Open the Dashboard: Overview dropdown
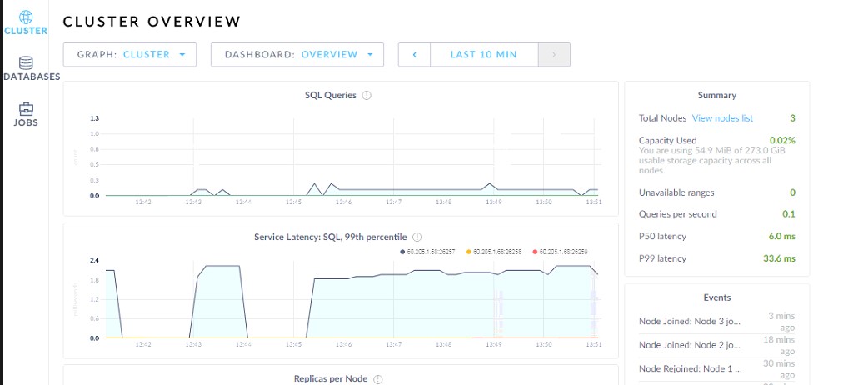The image size is (868, 385). tap(297, 55)
